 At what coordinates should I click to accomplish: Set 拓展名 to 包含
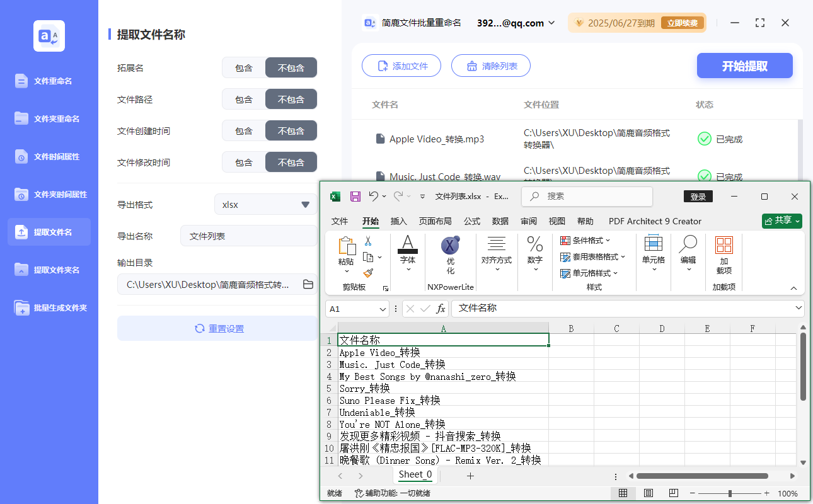click(243, 67)
